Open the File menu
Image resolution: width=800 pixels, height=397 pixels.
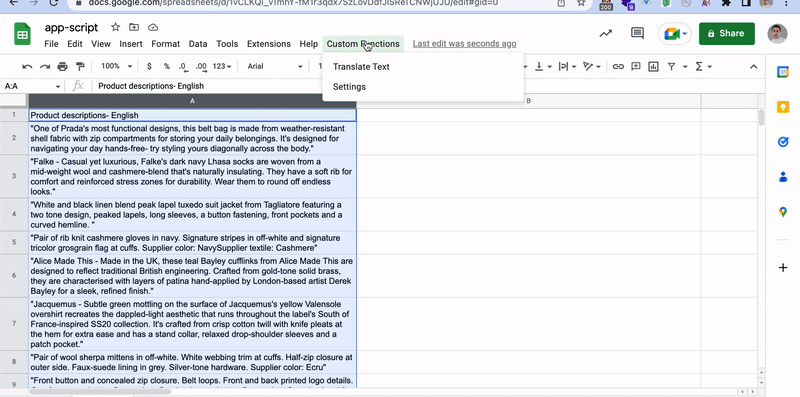pyautogui.click(x=51, y=44)
